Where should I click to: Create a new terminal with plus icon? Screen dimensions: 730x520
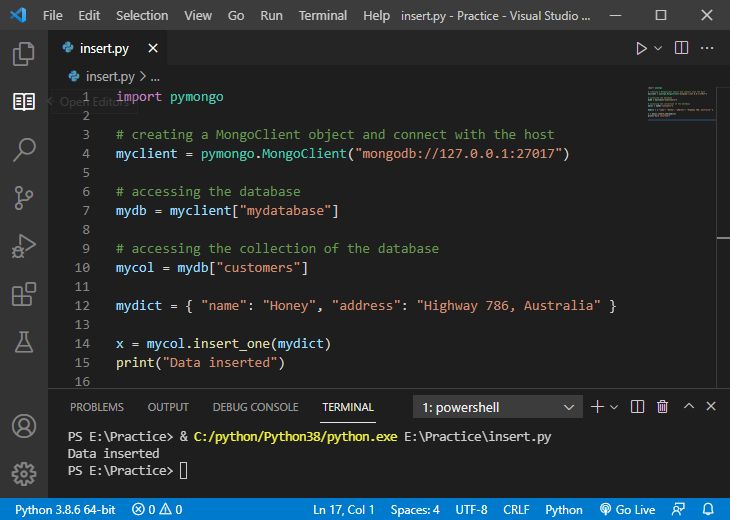[x=597, y=406]
